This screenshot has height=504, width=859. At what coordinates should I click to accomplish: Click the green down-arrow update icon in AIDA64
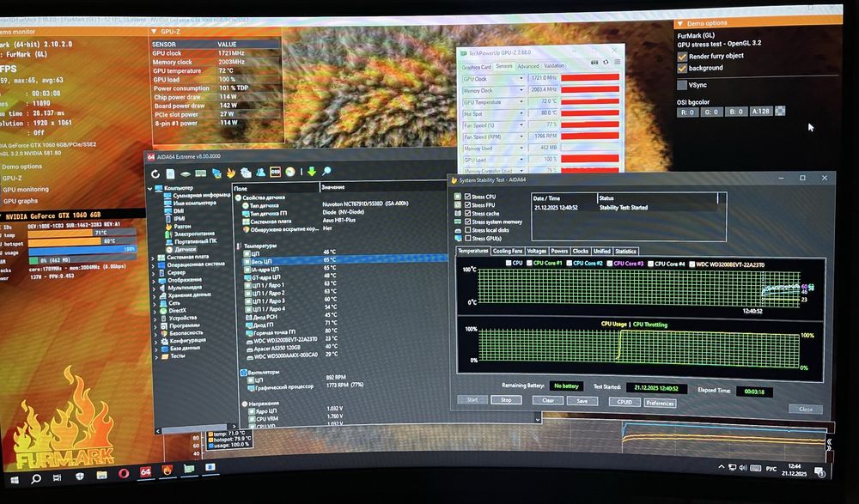point(312,172)
